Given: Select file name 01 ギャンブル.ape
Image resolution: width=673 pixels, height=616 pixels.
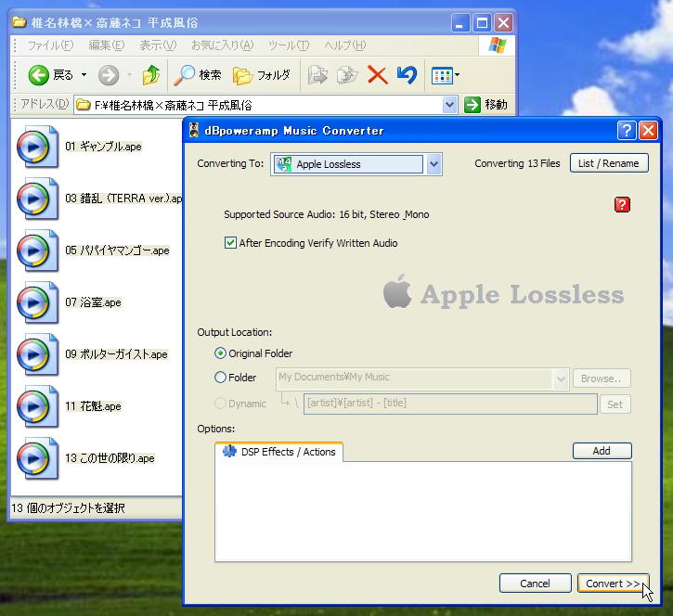Looking at the screenshot, I should coord(103,147).
